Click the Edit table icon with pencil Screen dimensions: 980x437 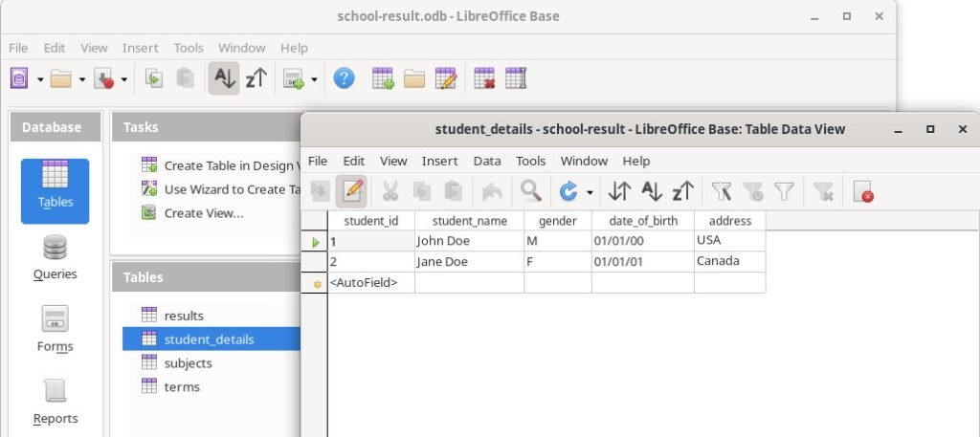click(x=446, y=78)
